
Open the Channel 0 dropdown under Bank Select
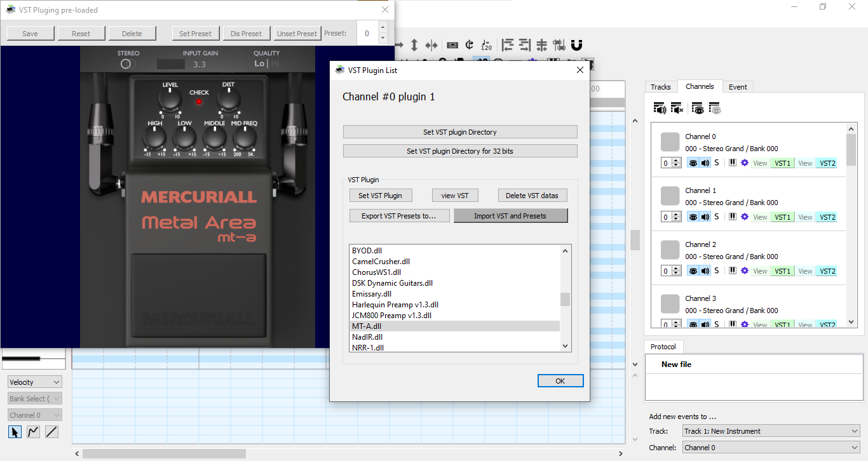[35, 415]
